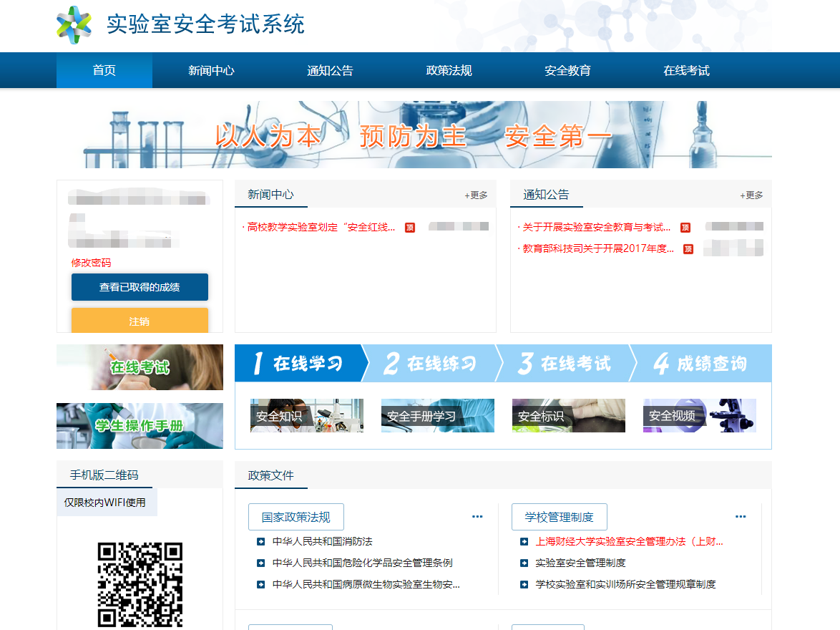Open the 安全手册学习 image tile

tap(437, 416)
